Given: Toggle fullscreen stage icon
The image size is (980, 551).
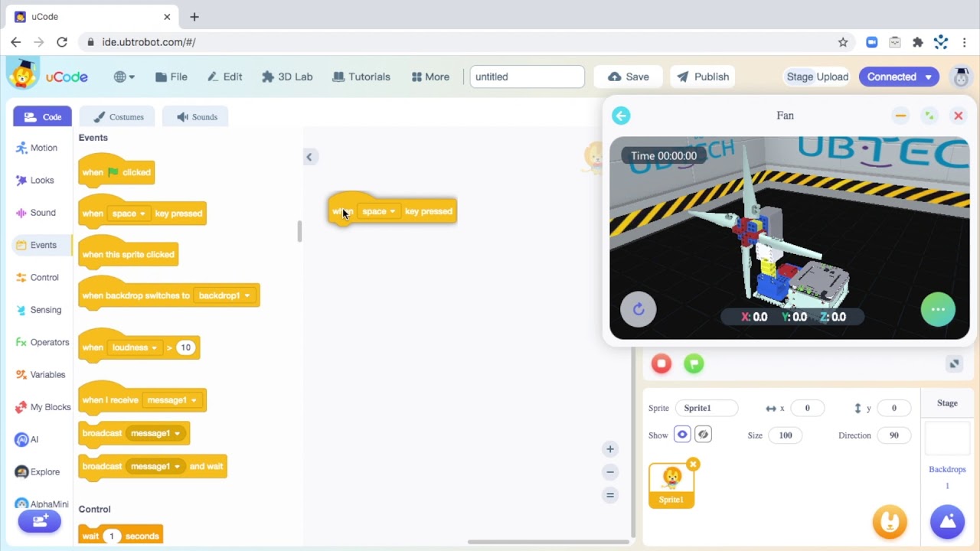Looking at the screenshot, I should pyautogui.click(x=954, y=364).
